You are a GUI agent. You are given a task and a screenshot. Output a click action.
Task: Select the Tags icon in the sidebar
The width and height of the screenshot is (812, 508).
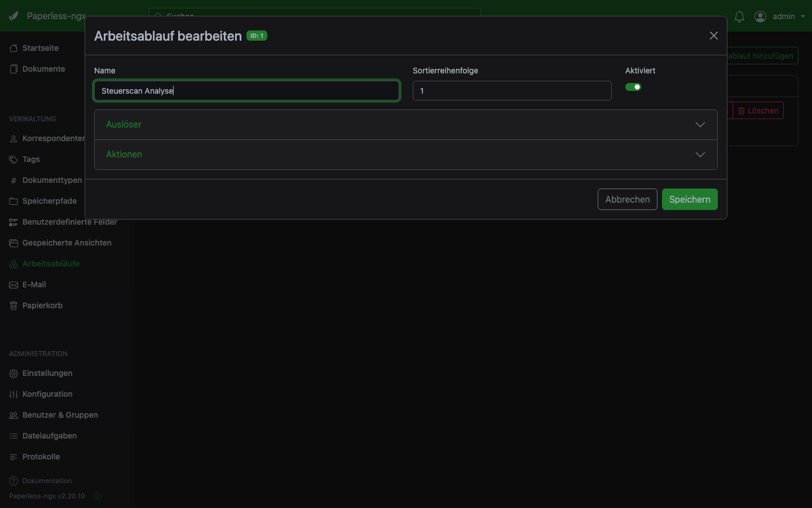pos(13,159)
